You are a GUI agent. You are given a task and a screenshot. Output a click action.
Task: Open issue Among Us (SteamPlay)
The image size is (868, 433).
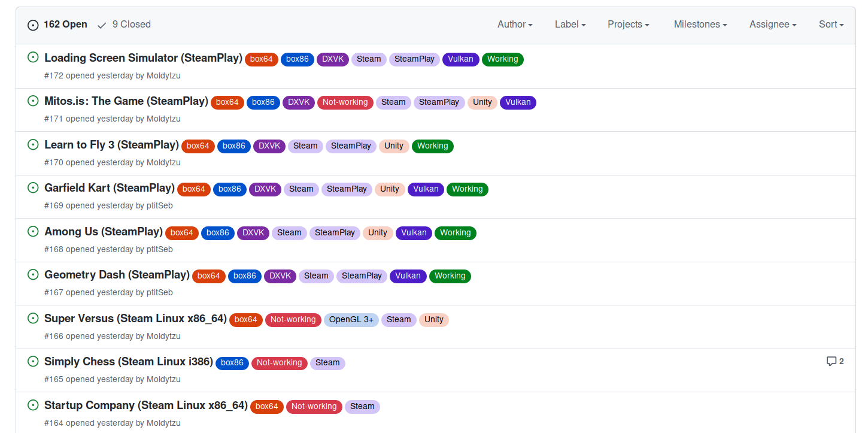(104, 232)
